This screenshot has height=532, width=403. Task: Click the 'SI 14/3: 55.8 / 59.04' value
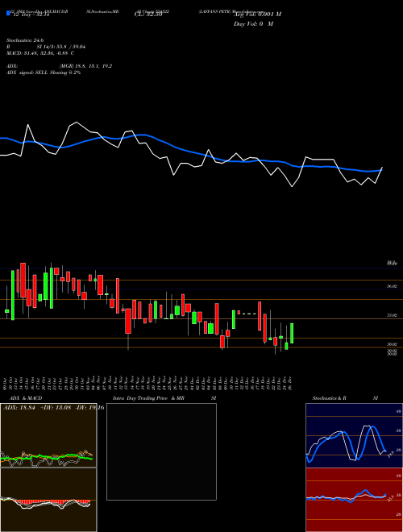(x=60, y=47)
